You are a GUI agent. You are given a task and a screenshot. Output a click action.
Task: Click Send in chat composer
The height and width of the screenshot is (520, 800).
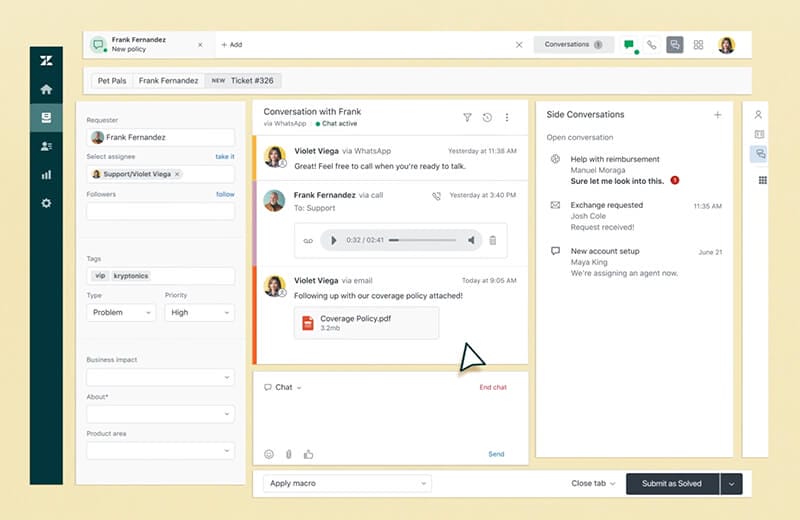(x=496, y=454)
